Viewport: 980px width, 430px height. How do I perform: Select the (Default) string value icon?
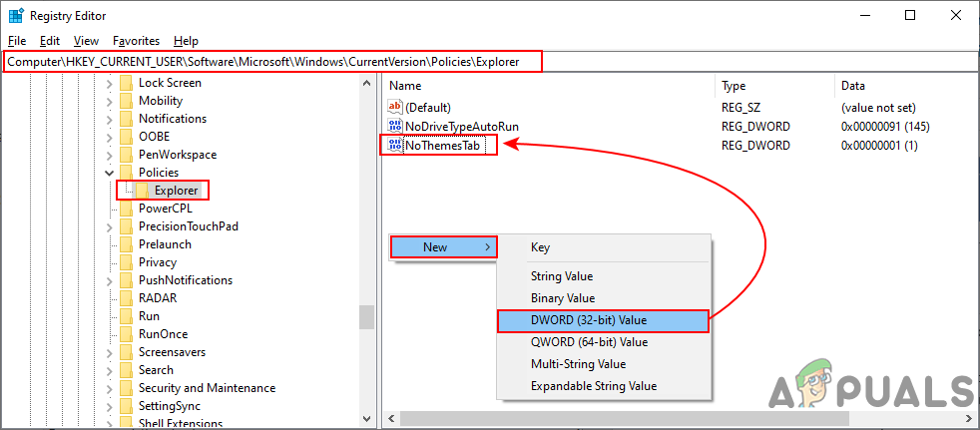pyautogui.click(x=395, y=108)
